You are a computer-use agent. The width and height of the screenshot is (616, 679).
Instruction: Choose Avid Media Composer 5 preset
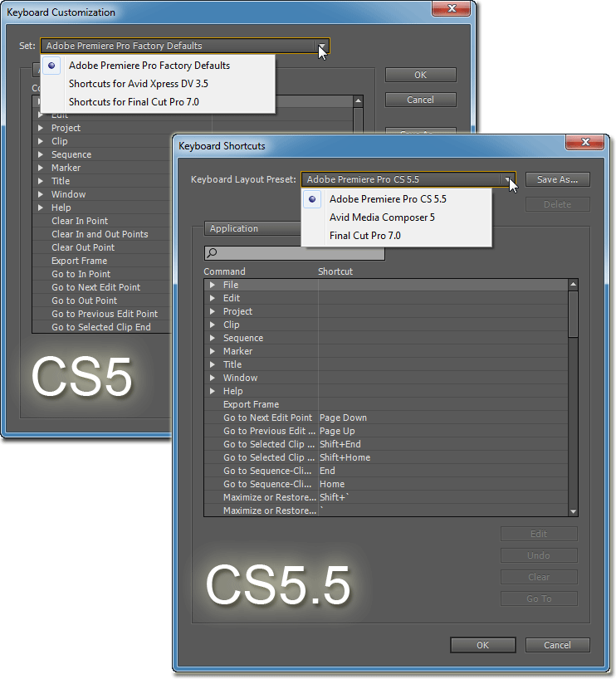click(382, 217)
